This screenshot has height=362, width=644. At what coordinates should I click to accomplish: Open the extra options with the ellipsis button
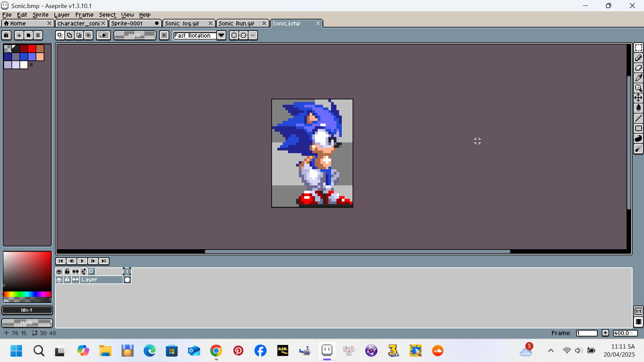[x=253, y=35]
